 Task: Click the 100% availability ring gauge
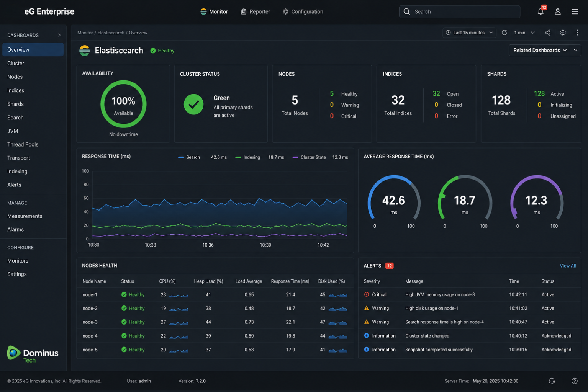tap(123, 104)
